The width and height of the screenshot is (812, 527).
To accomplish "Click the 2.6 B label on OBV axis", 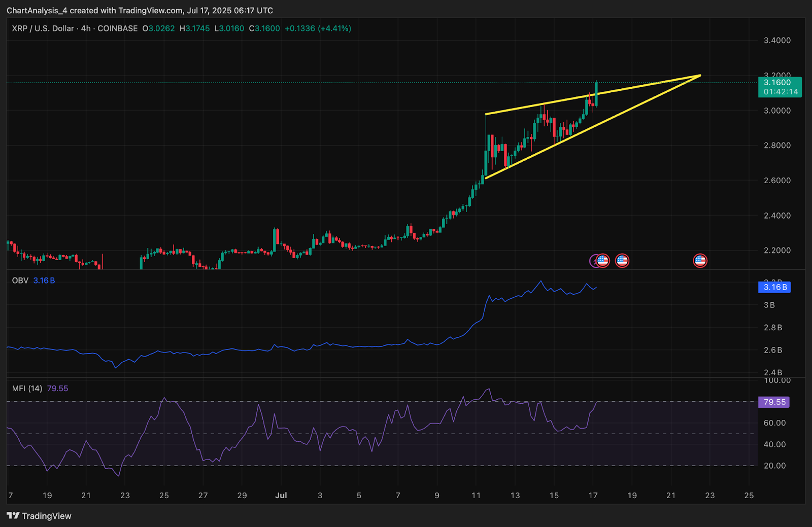I will [773, 350].
